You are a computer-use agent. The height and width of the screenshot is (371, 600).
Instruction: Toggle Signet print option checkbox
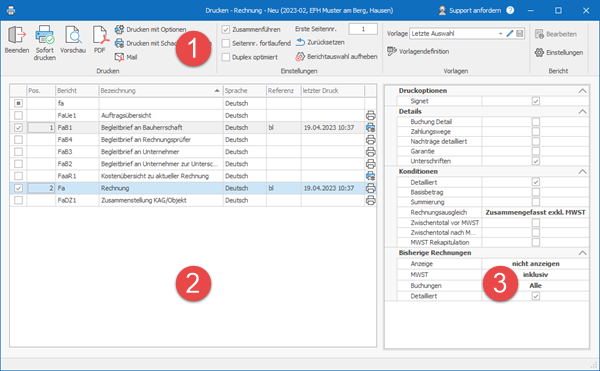536,101
